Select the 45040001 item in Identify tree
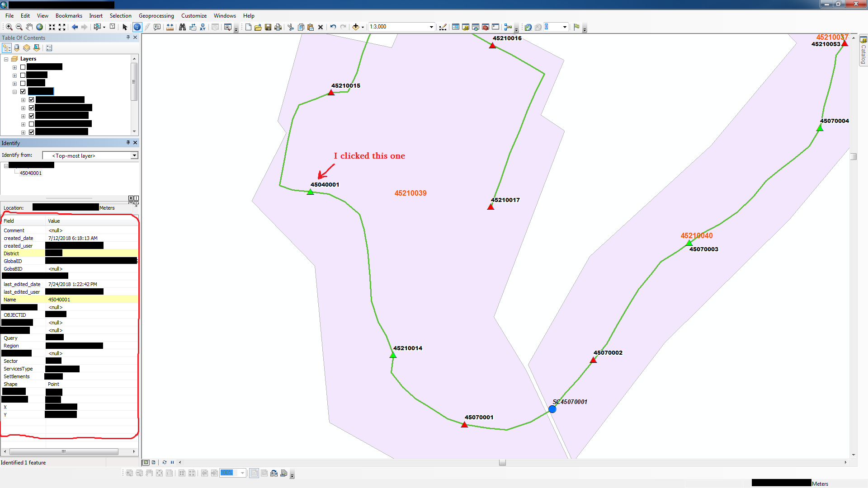The image size is (868, 488). point(31,173)
